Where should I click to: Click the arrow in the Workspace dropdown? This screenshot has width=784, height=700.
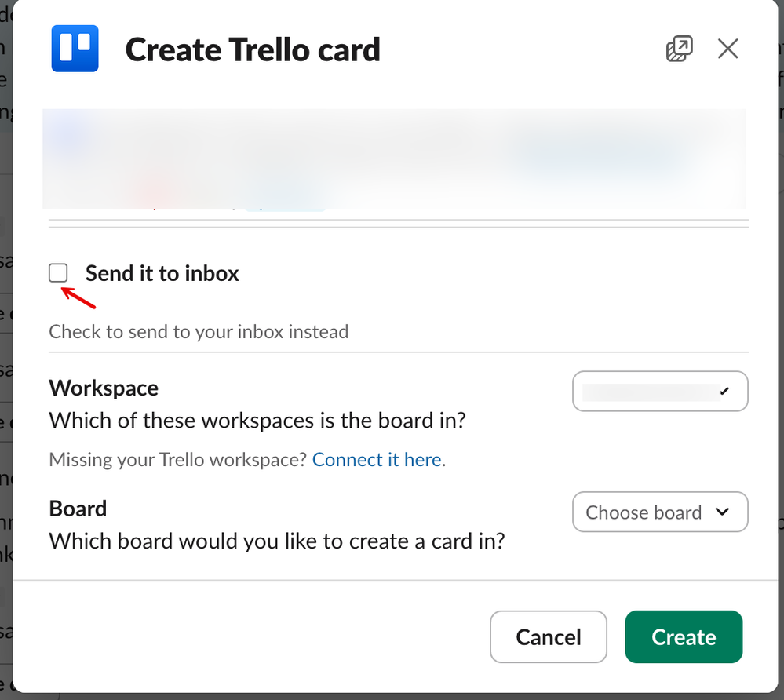[x=724, y=392]
